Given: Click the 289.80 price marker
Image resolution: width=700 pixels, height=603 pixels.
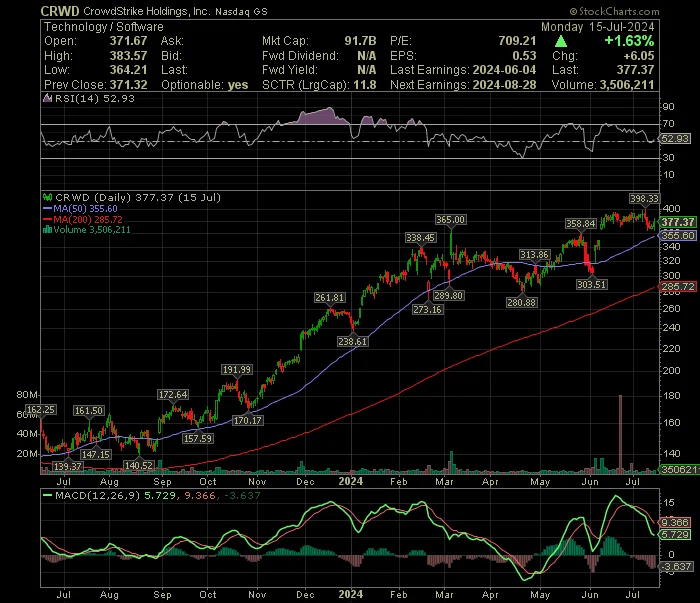Looking at the screenshot, I should (x=449, y=295).
